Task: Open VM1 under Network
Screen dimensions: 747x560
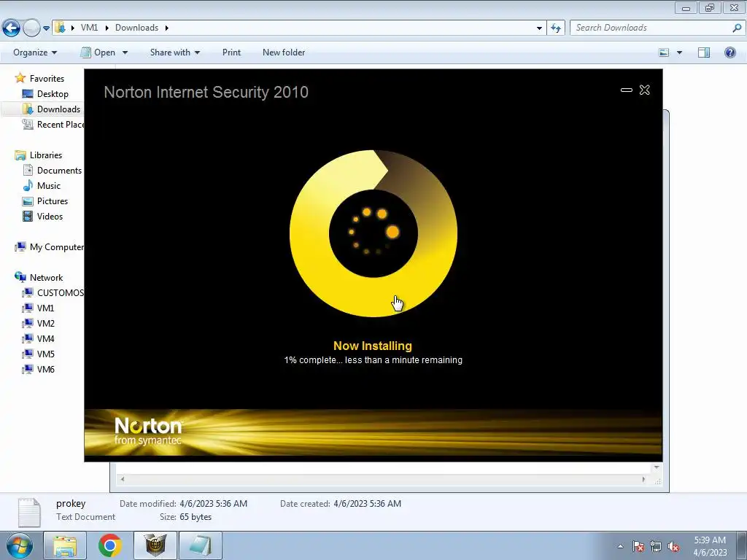Action: (45, 308)
